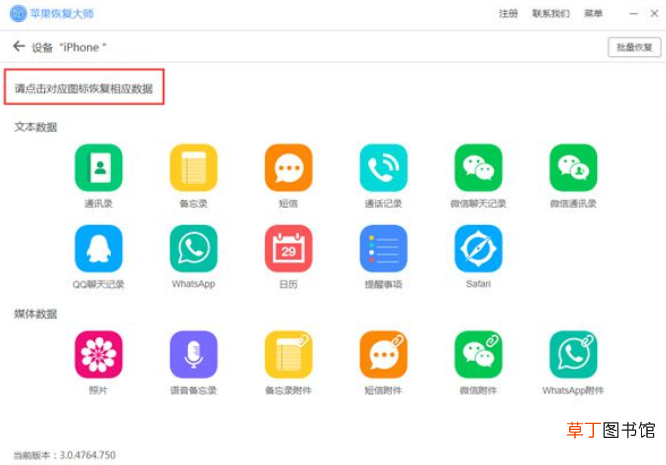Image resolution: width=666 pixels, height=465 pixels.
Task: Open the 微信聊天记录 WeChat chat icon
Action: (x=478, y=168)
